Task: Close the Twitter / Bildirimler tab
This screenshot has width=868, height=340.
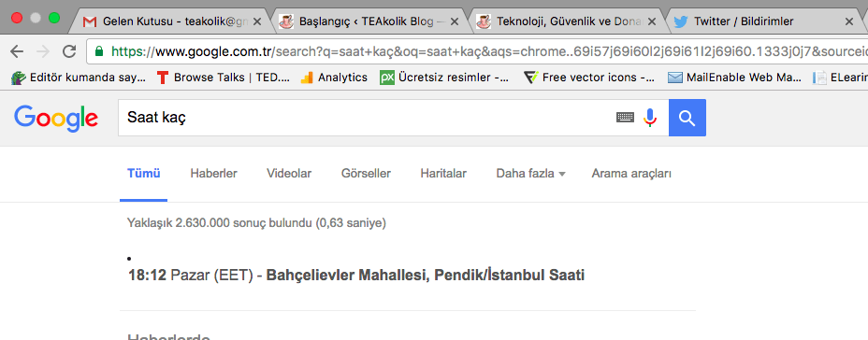Action: point(849,21)
